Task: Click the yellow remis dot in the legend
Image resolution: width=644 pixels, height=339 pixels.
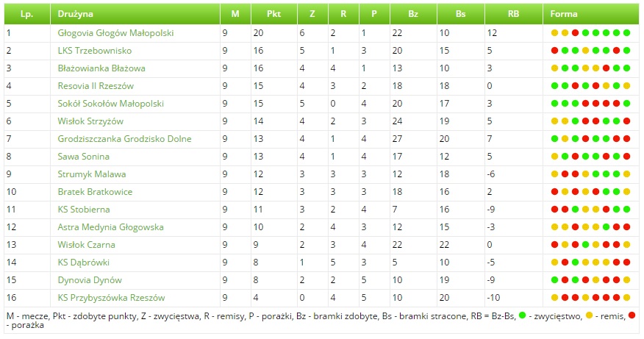Action: coord(588,315)
